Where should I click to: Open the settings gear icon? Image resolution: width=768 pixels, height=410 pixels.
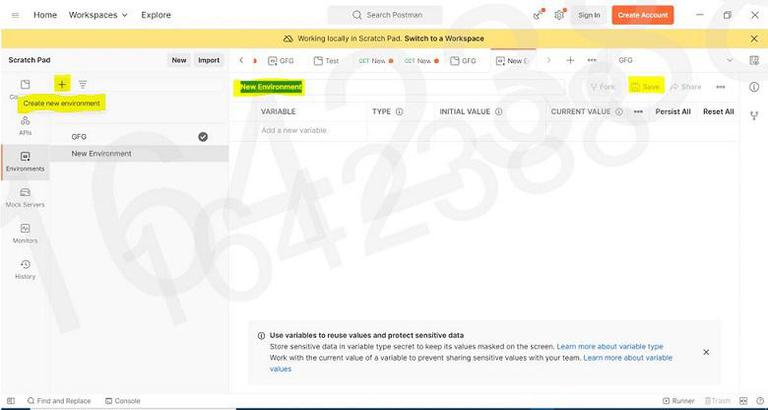[x=559, y=15]
